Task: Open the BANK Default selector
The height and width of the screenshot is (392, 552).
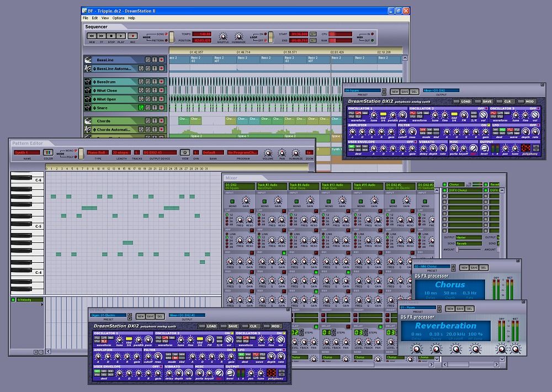Action: tap(213, 152)
